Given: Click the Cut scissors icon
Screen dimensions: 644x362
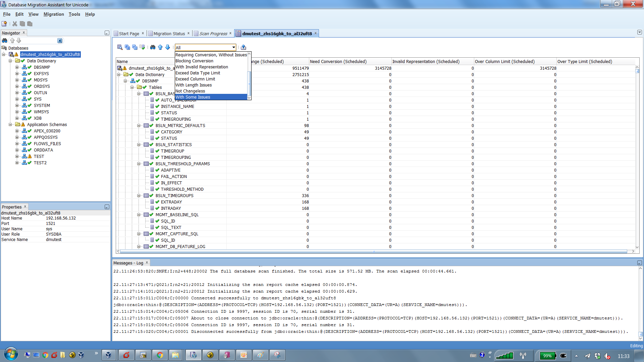Looking at the screenshot, I should point(15,24).
